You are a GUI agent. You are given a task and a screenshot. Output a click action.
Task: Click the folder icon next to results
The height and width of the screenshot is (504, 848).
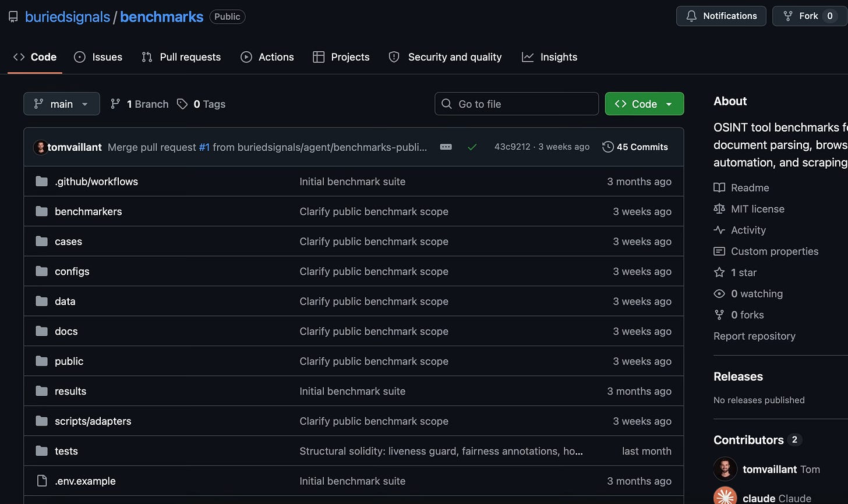[x=41, y=391]
